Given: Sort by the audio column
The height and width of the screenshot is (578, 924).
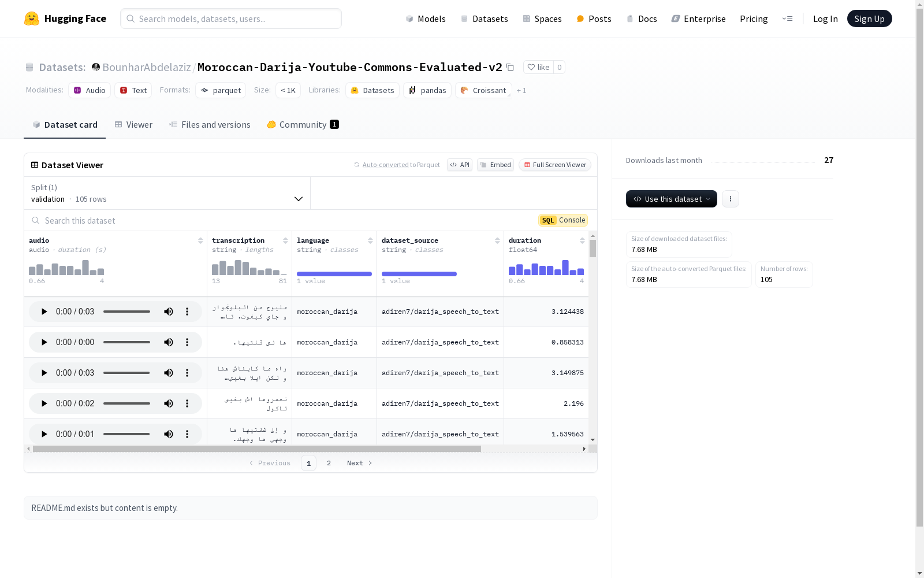Looking at the screenshot, I should coord(200,240).
